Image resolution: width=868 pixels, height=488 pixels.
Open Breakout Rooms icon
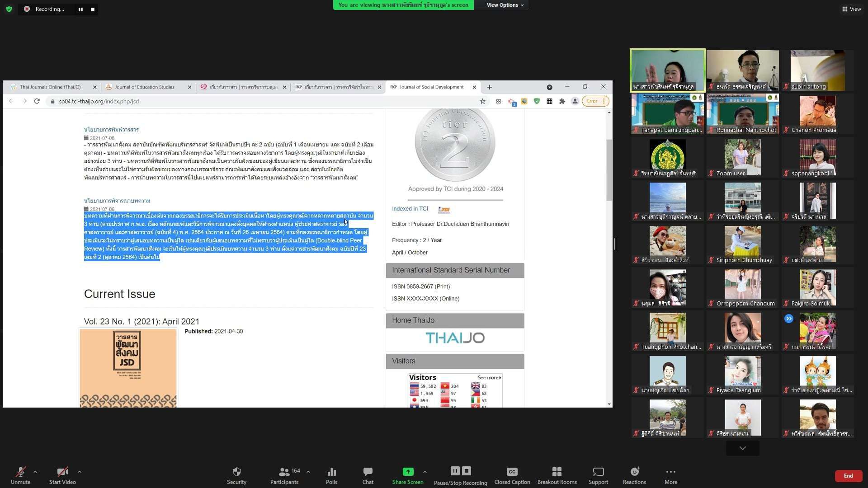pos(557,472)
